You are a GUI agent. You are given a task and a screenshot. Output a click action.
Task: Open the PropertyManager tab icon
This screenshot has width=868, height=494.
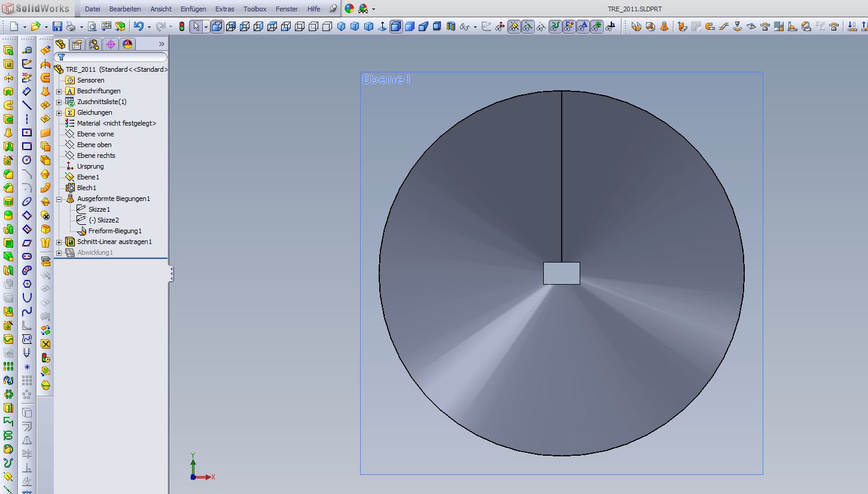[x=77, y=44]
